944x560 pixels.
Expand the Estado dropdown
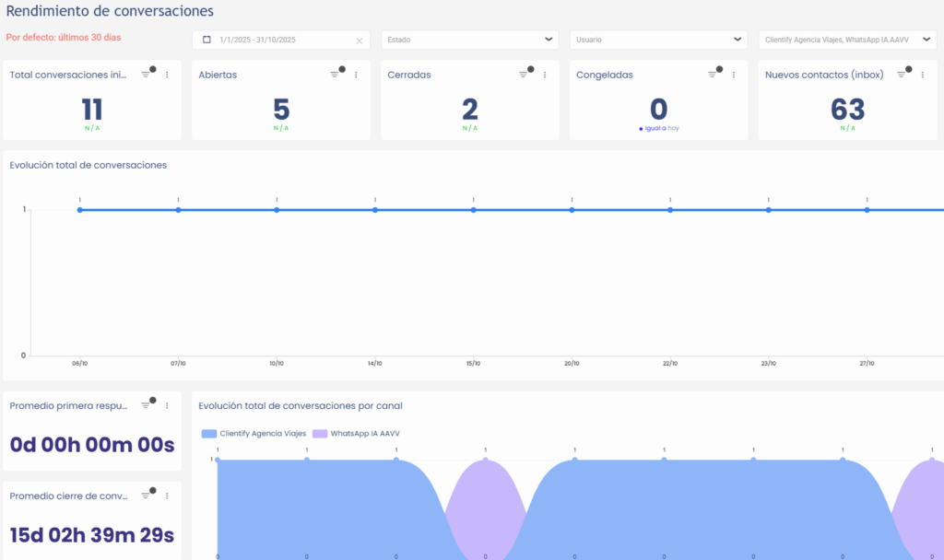[549, 40]
